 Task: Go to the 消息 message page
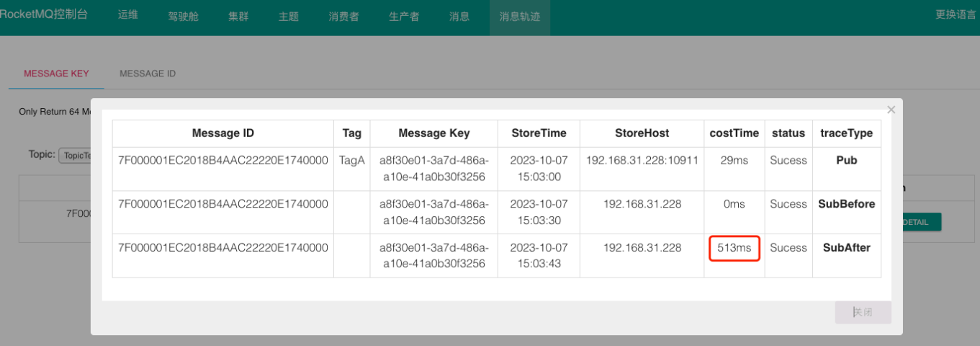[x=459, y=17]
